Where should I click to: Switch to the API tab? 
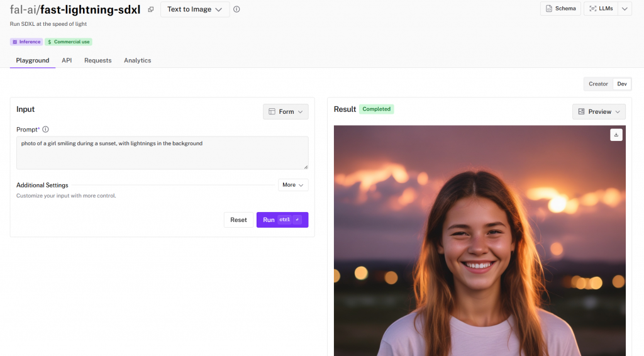pyautogui.click(x=67, y=60)
